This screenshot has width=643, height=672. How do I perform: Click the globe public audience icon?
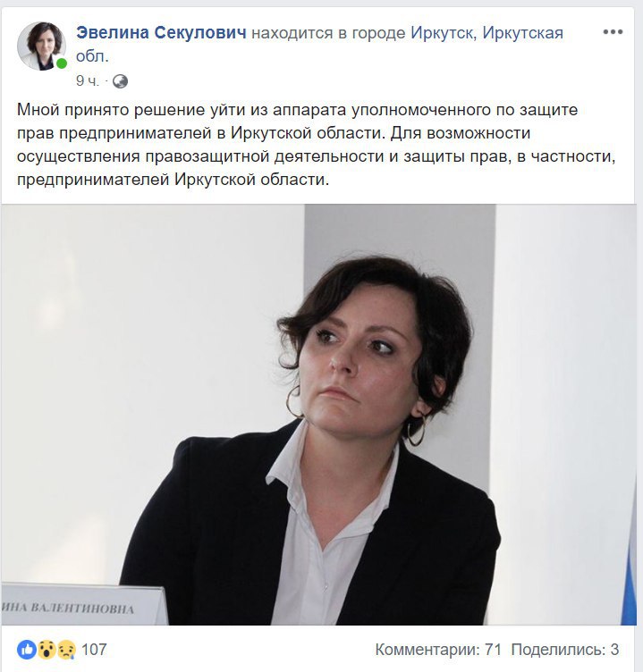click(120, 81)
